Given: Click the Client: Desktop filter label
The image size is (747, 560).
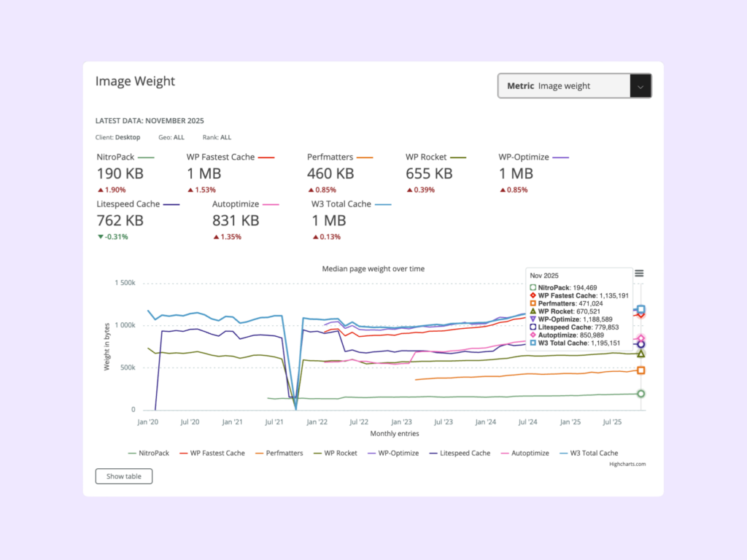Looking at the screenshot, I should pyautogui.click(x=117, y=138).
